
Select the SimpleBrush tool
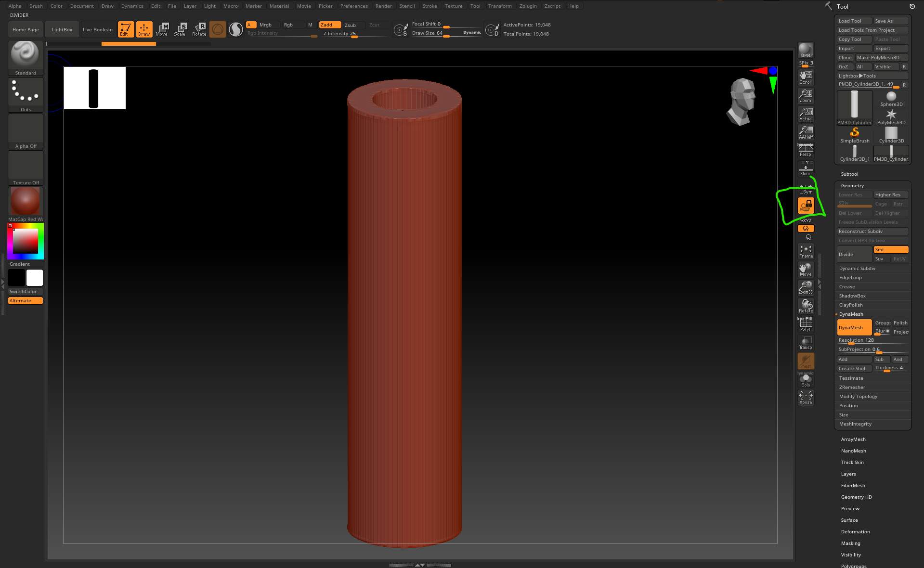(855, 135)
